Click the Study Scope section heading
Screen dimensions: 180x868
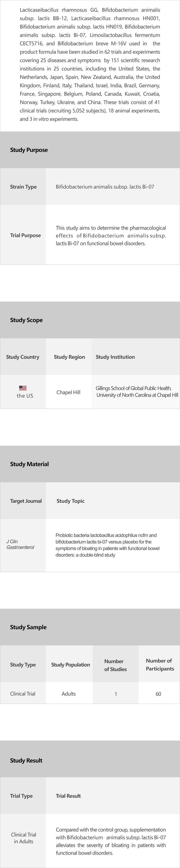coord(26,320)
